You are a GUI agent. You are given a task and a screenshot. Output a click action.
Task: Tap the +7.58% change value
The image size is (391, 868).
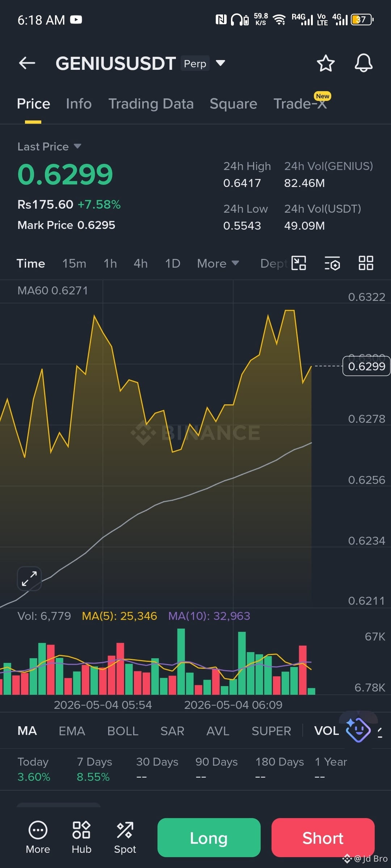99,204
